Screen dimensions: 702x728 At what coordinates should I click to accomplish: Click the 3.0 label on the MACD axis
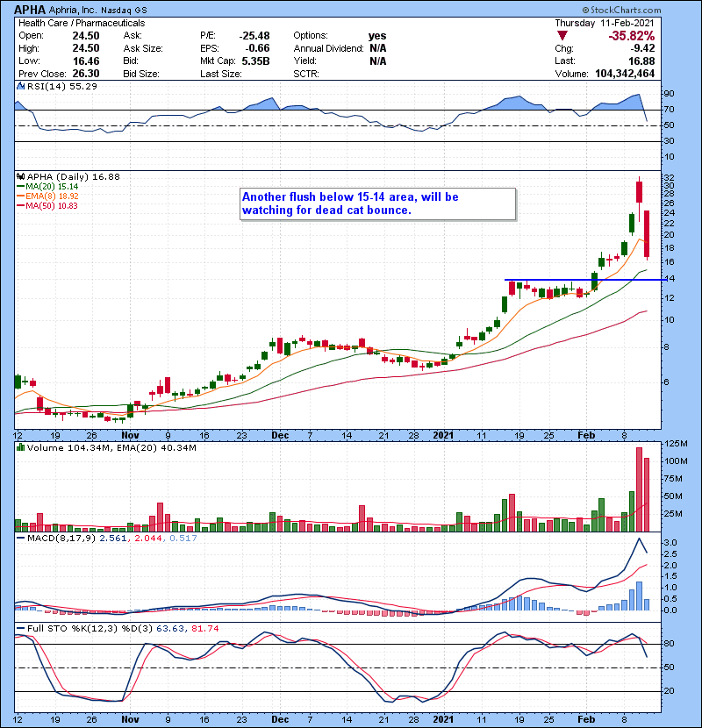[670, 543]
